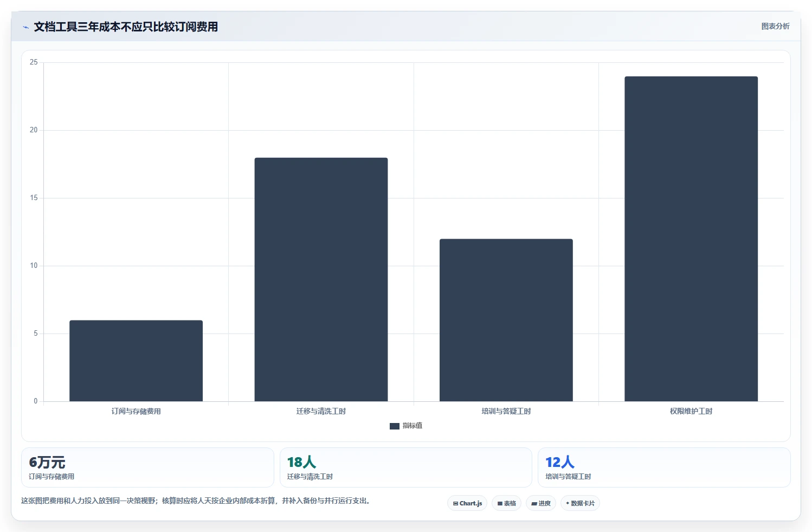Click the 迁移与清洗工时 bar in chart
Image resolution: width=812 pixels, height=532 pixels.
pyautogui.click(x=321, y=279)
